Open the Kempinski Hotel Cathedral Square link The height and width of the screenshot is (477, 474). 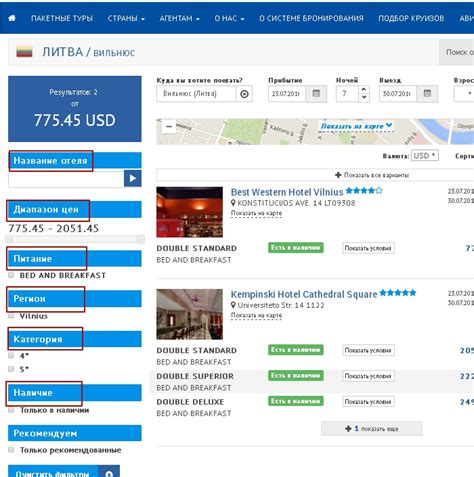(x=304, y=294)
